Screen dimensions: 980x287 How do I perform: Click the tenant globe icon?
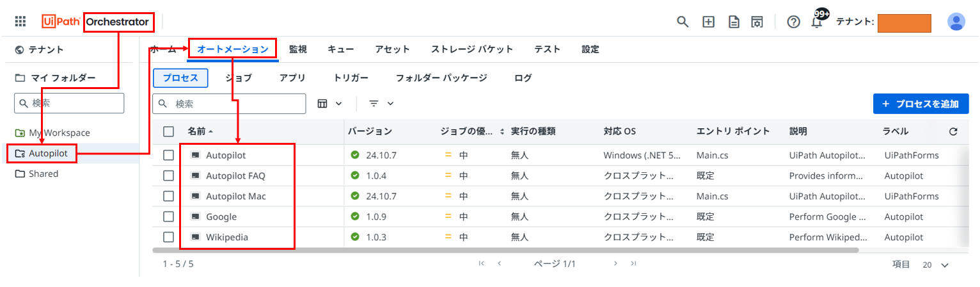coord(19,49)
